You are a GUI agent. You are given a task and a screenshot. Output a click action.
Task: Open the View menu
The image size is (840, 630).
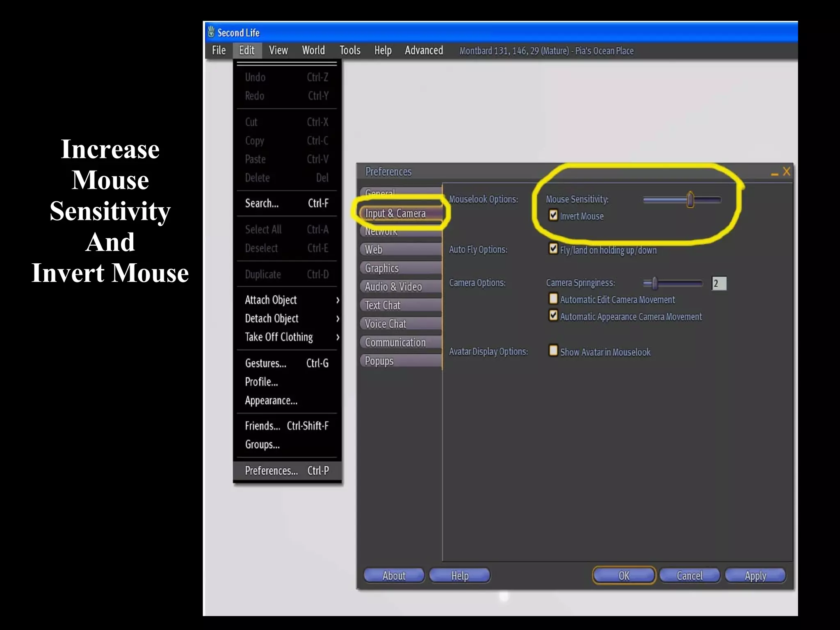point(278,50)
